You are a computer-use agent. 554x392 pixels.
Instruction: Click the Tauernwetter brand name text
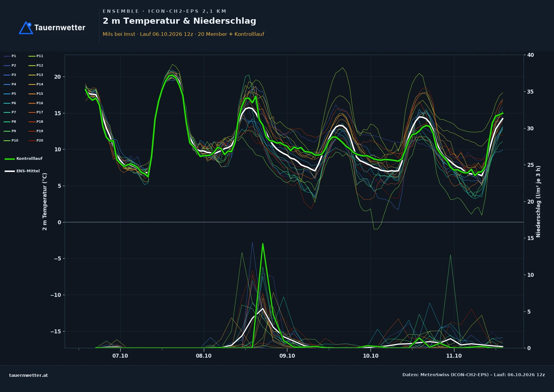[60, 28]
